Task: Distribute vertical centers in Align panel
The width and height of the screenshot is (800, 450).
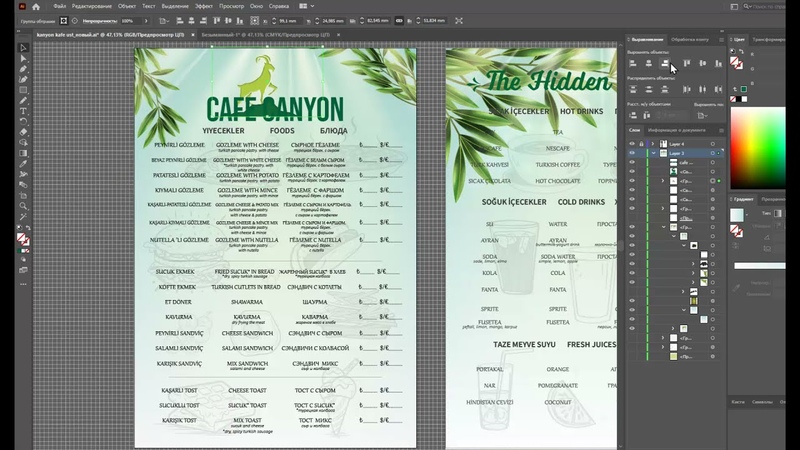Action: [x=648, y=89]
